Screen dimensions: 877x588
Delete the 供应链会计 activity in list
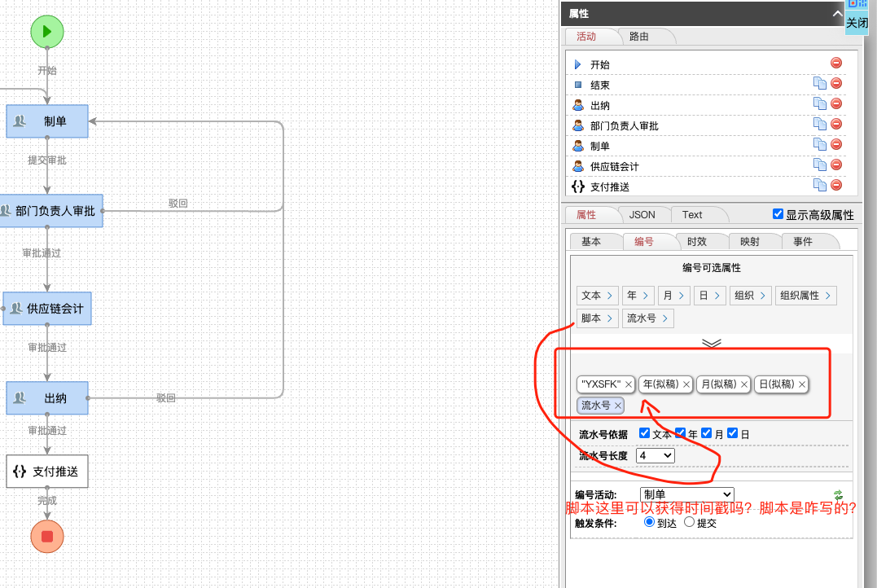coord(836,165)
